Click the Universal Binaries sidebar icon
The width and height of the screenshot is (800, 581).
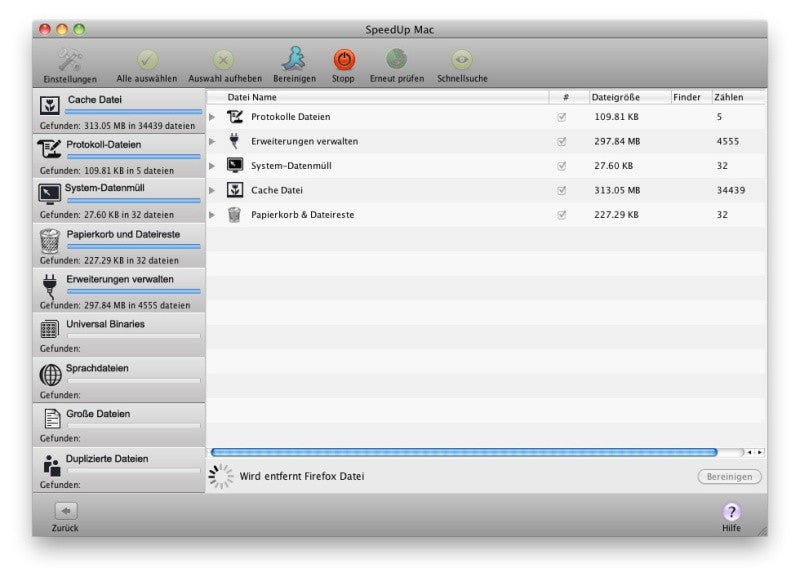coord(49,329)
